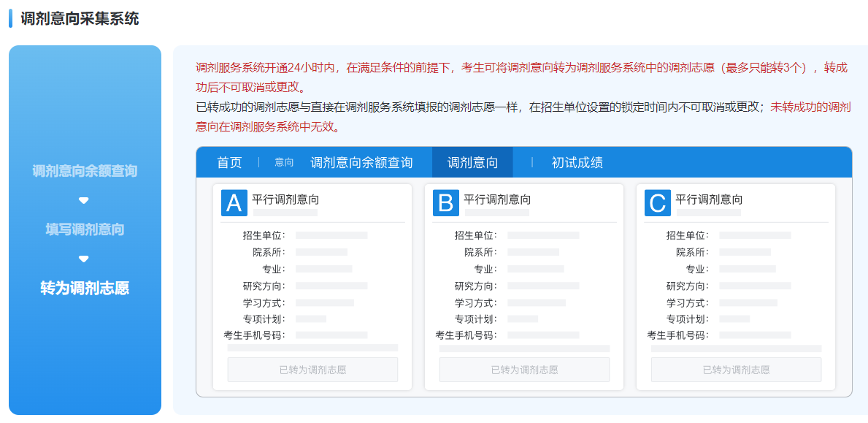
Task: Click 已转为调剂志愿 button under card A
Action: click(x=312, y=370)
